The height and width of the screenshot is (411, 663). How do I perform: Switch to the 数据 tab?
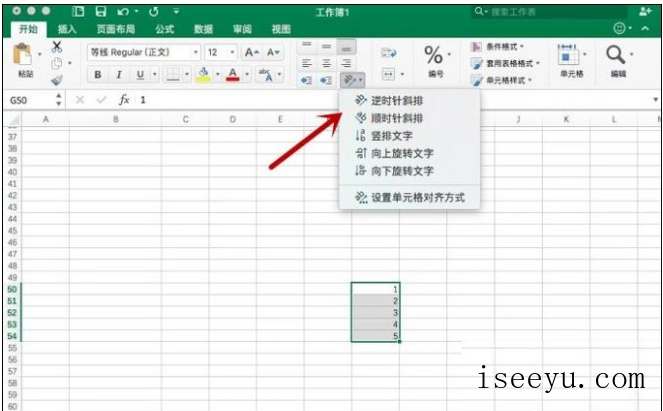(203, 29)
